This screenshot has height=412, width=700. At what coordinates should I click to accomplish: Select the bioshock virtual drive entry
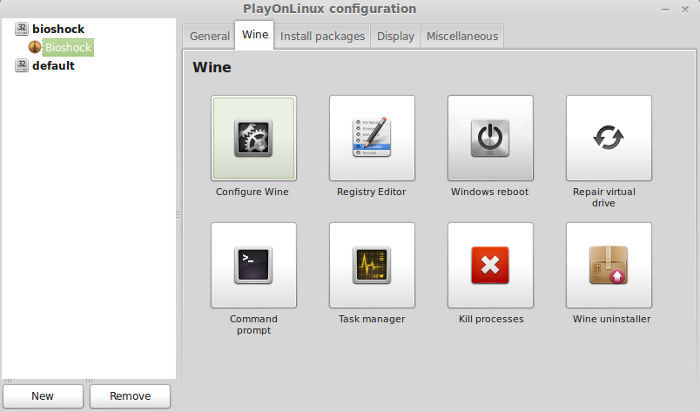coord(58,29)
